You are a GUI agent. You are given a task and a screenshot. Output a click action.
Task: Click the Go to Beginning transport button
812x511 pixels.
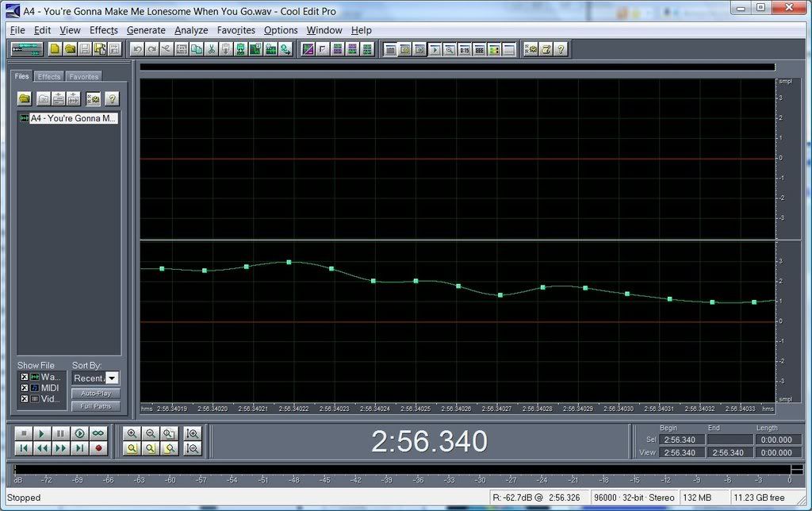pyautogui.click(x=25, y=448)
